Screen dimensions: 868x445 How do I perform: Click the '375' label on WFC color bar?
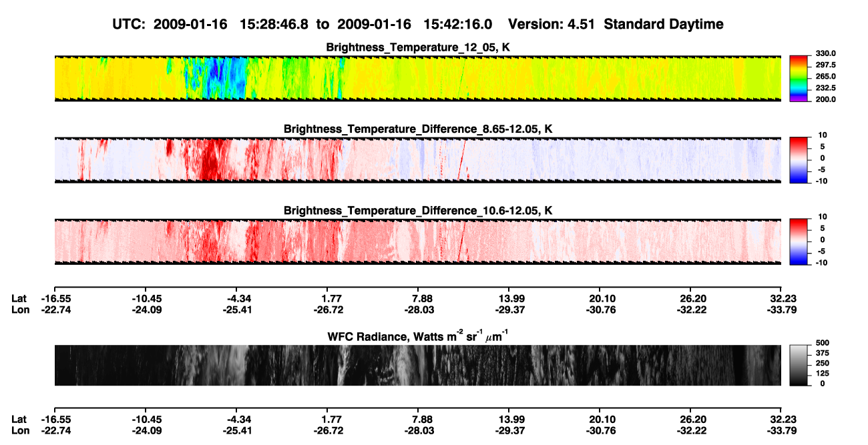coord(823,353)
